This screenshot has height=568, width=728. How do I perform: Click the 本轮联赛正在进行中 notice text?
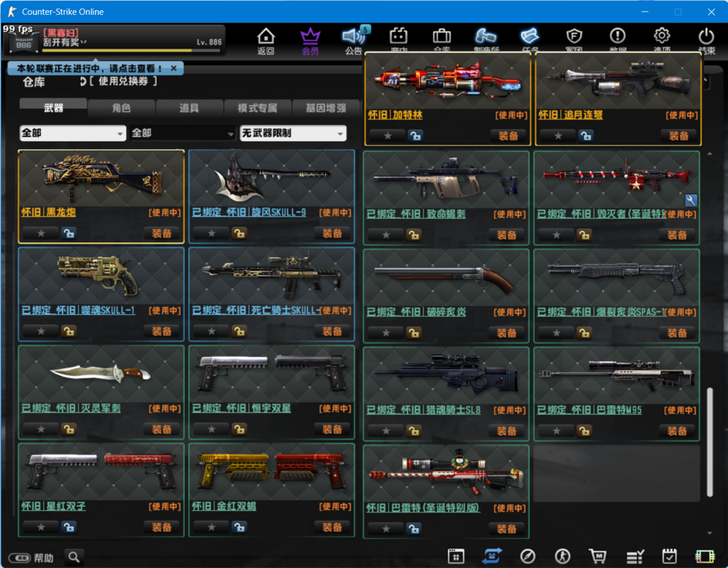[x=90, y=68]
